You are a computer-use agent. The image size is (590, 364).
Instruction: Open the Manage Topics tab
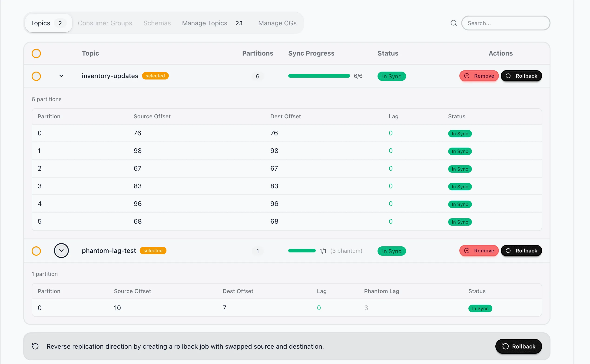pos(205,23)
